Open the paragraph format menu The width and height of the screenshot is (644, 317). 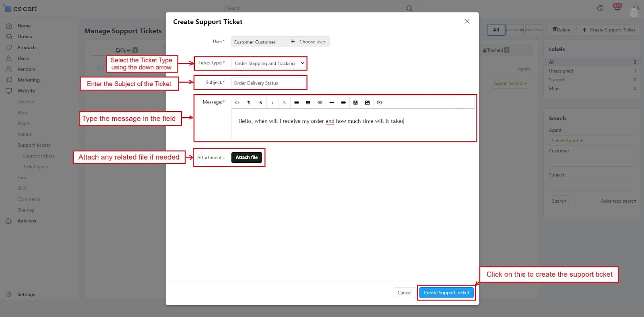tap(249, 103)
